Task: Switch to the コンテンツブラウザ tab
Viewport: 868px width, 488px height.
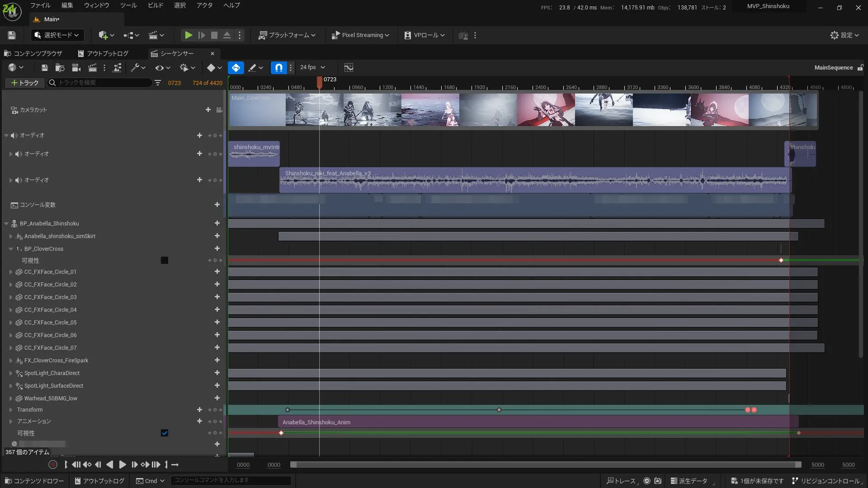Action: click(x=34, y=53)
